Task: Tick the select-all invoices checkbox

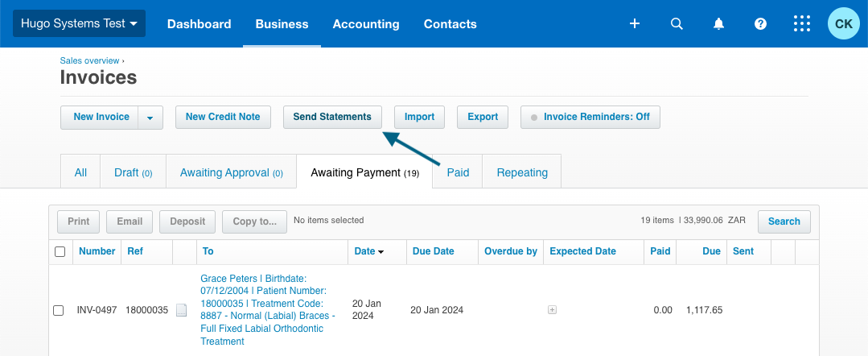Action: tap(60, 252)
